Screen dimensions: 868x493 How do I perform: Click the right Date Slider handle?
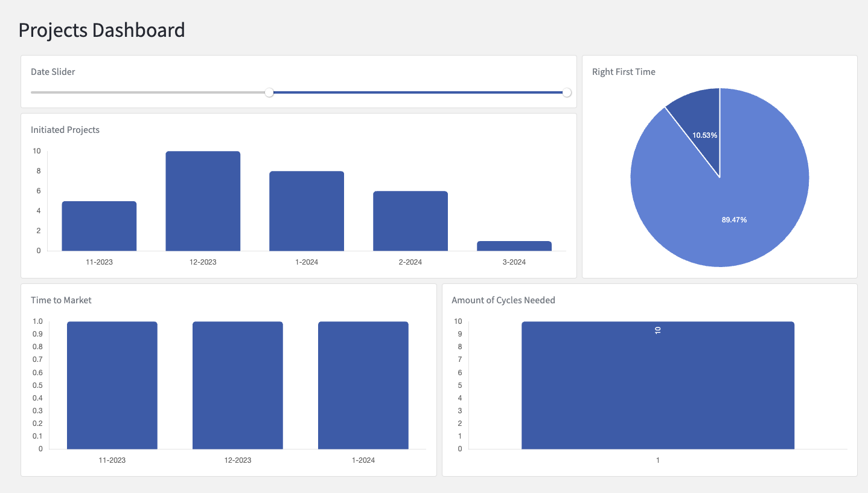pyautogui.click(x=566, y=92)
